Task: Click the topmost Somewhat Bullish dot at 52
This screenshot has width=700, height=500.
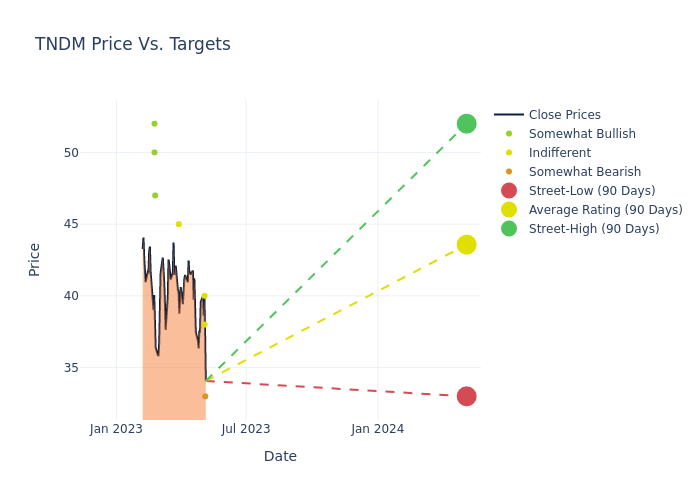Action: click(154, 124)
